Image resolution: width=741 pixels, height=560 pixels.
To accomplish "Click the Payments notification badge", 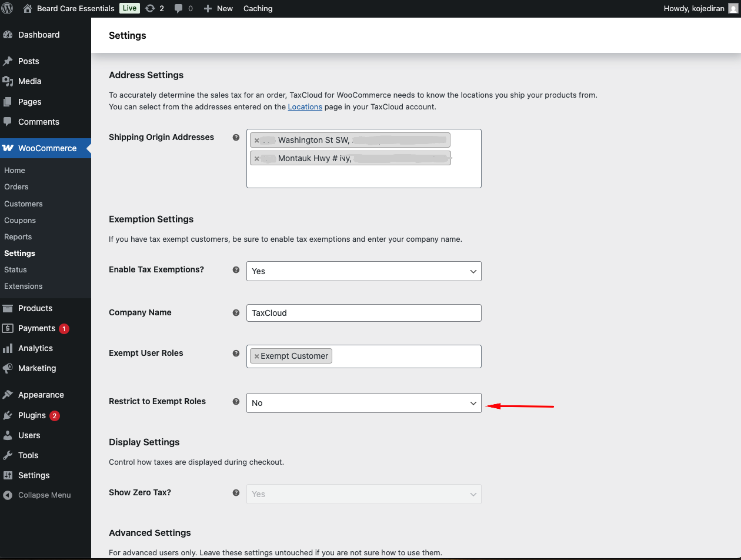I will pos(64,329).
